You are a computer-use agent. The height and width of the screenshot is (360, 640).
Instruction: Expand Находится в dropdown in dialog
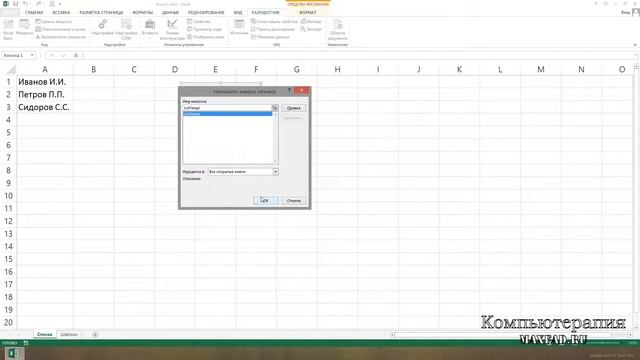point(276,172)
